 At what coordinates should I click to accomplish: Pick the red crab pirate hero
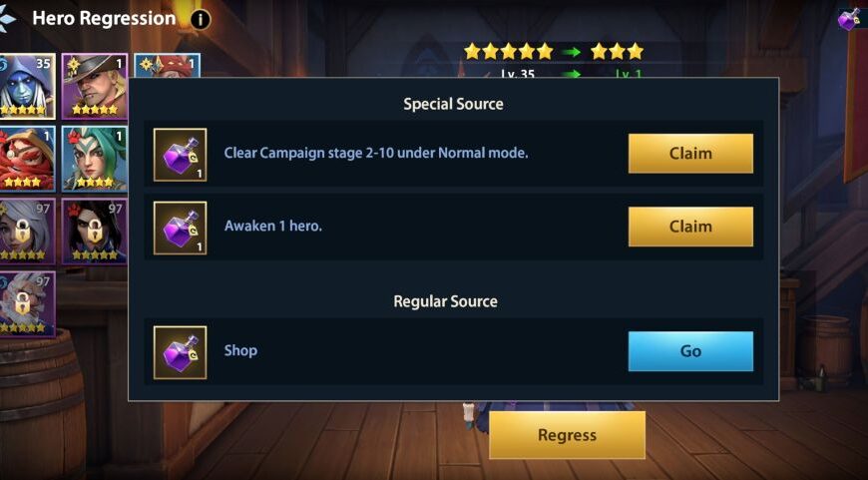(x=27, y=159)
